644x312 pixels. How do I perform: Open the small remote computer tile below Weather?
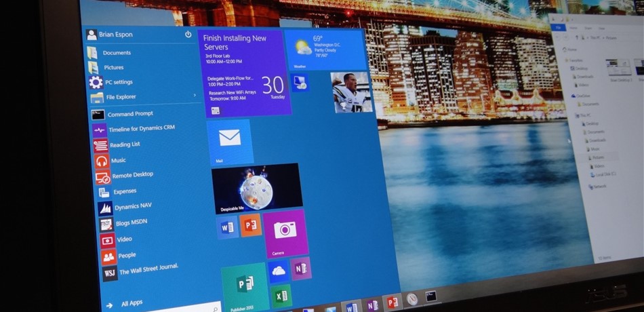(x=300, y=83)
